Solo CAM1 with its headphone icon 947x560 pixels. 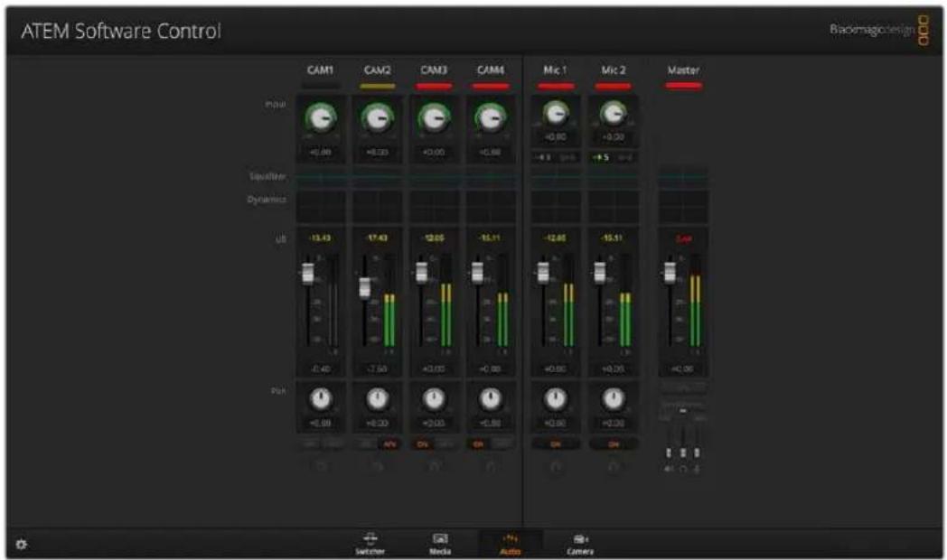click(321, 466)
